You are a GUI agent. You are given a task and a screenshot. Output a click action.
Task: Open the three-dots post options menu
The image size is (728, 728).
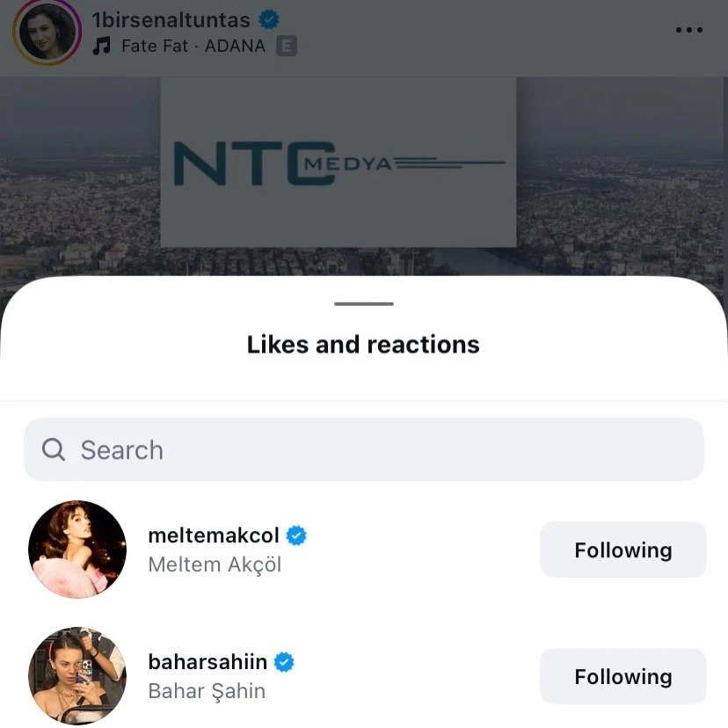688,30
